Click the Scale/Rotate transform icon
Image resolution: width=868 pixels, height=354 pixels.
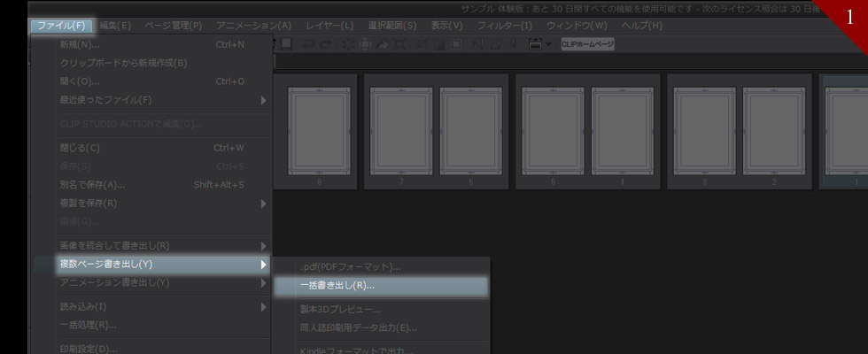point(399,44)
